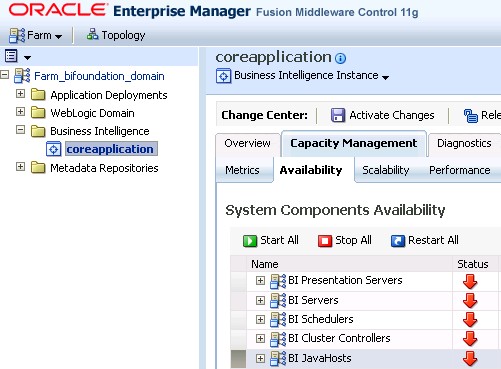Collapse the Business Intelligence folder

click(20, 129)
